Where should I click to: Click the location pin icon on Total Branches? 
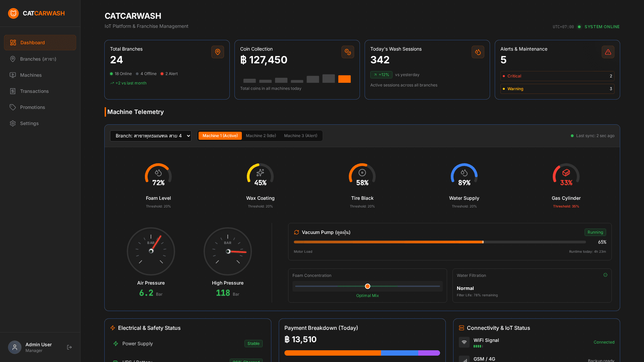click(x=218, y=52)
